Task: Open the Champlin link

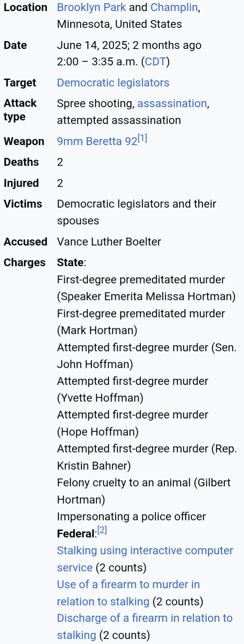Action: 174,7
